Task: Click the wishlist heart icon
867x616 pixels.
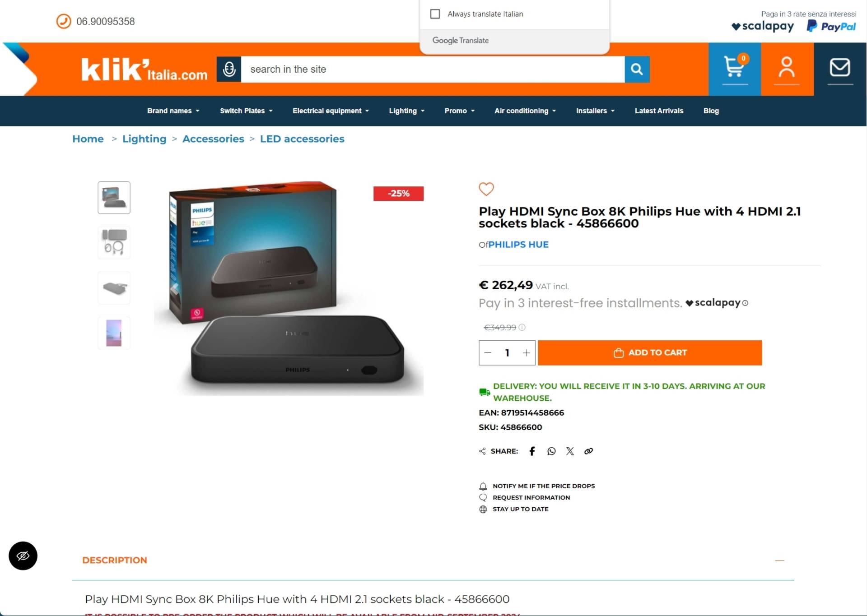Action: click(x=486, y=189)
